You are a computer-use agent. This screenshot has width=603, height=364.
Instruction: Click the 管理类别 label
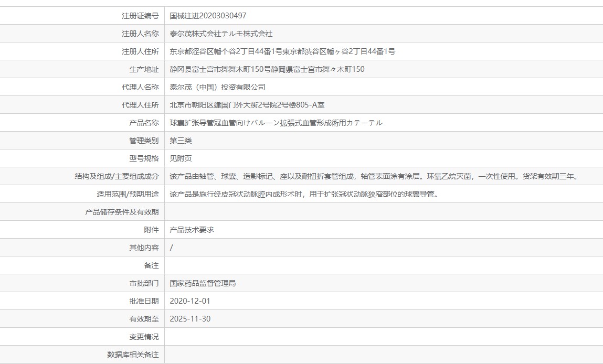144,141
